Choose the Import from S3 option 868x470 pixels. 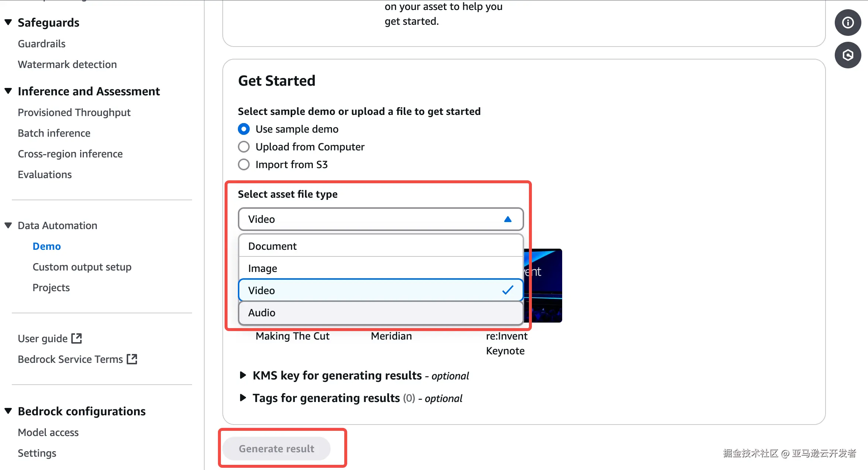click(244, 164)
